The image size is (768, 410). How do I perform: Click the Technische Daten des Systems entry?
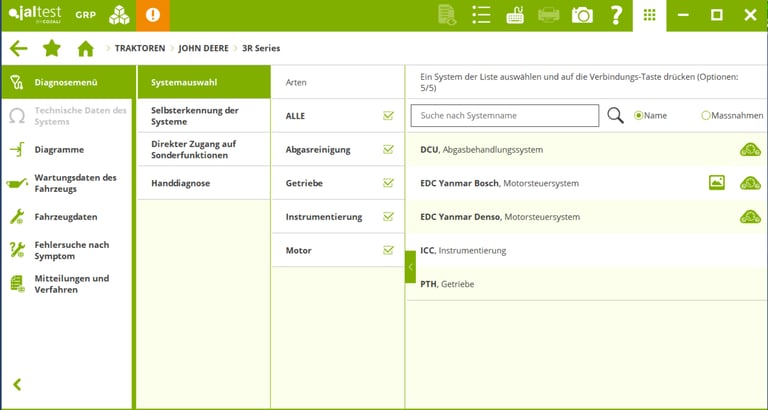point(67,116)
